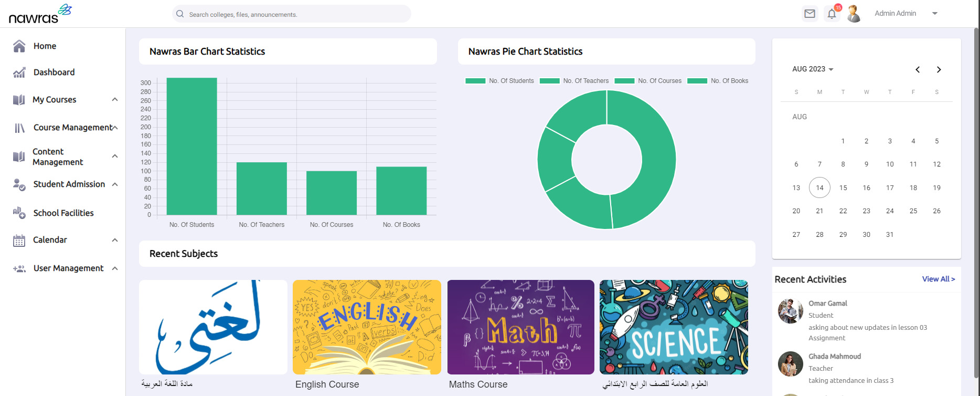Click Ghada Mahmoud's profile photo

pyautogui.click(x=791, y=364)
